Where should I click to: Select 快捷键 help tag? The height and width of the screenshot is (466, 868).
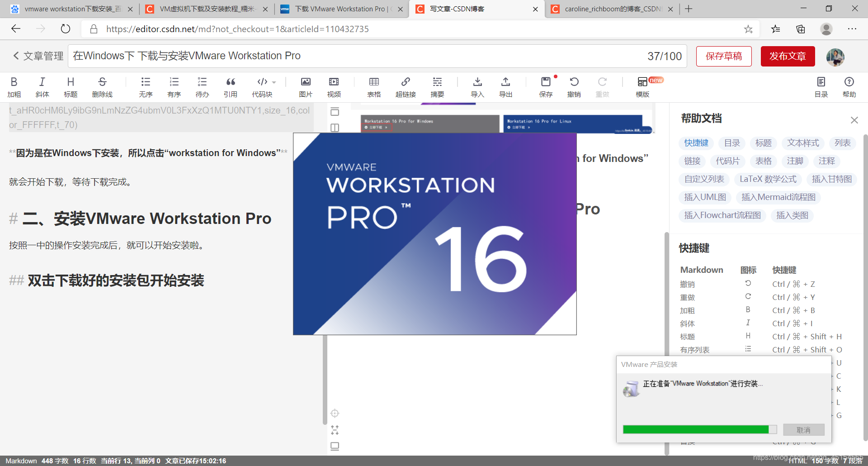696,143
